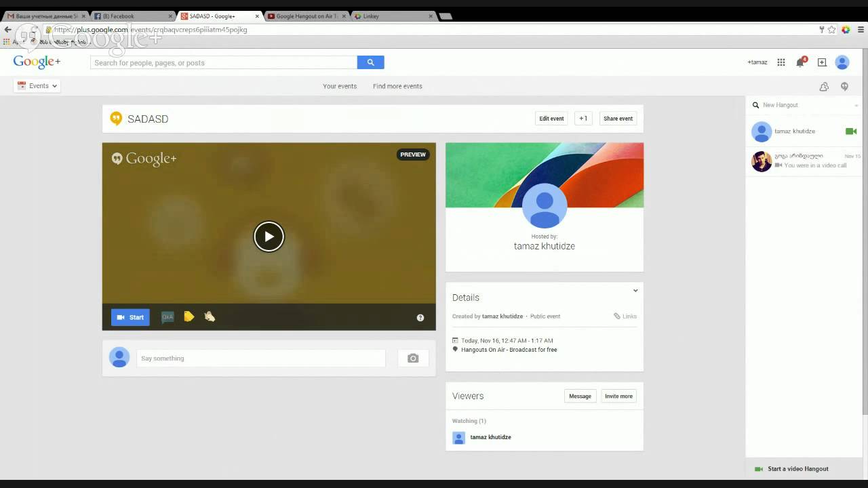Click the blue Start broadcast button
The image size is (868, 488).
130,317
